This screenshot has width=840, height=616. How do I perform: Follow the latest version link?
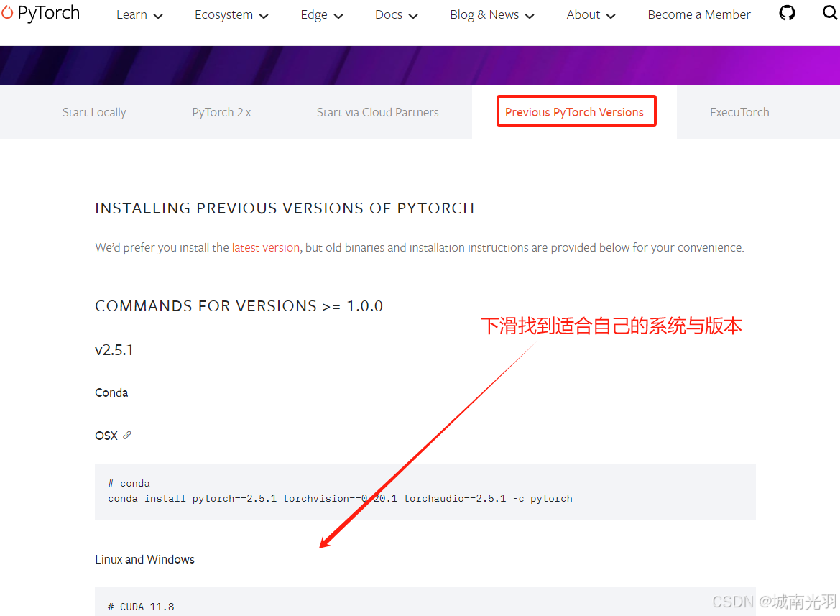click(266, 247)
